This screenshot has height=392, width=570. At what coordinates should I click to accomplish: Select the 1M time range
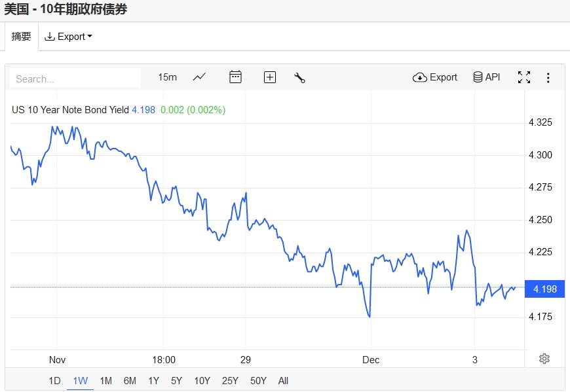[x=105, y=381]
